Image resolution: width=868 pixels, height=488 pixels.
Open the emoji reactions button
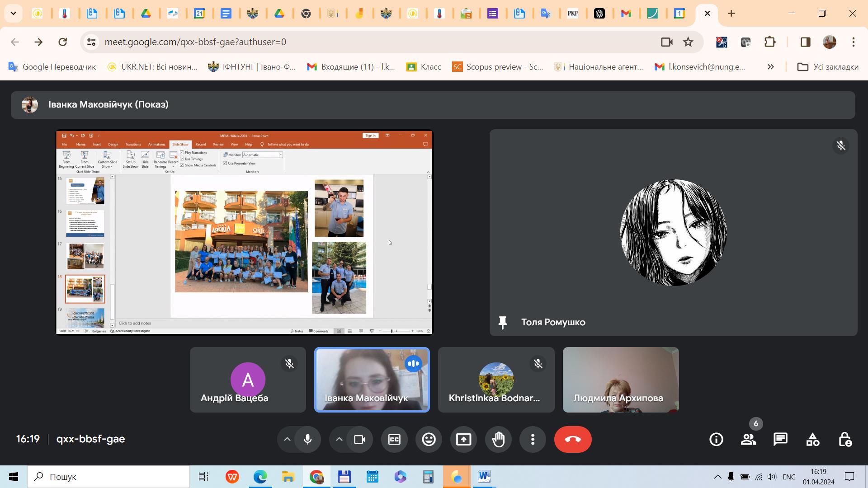point(429,439)
